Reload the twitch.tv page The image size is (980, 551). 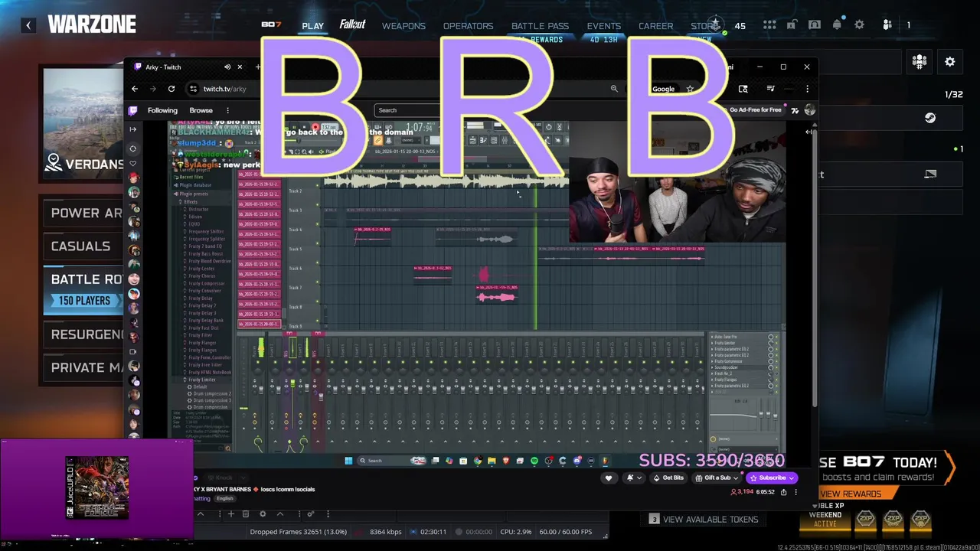coord(171,89)
